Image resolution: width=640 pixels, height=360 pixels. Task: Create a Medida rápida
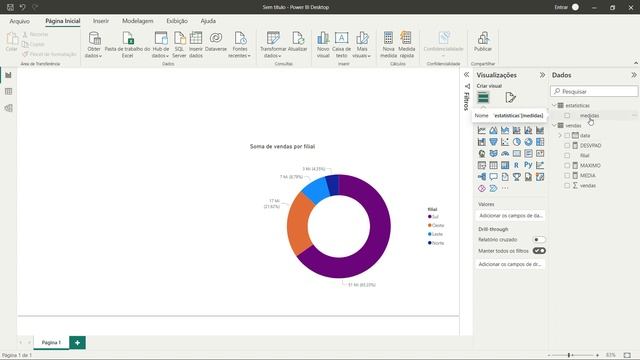pyautogui.click(x=407, y=44)
